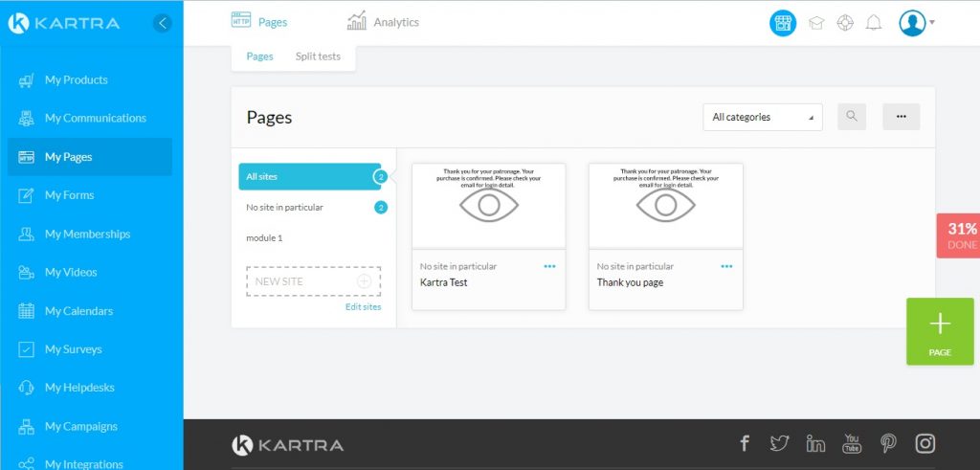980x470 pixels.
Task: Click the graduation cap training icon
Action: tap(815, 23)
